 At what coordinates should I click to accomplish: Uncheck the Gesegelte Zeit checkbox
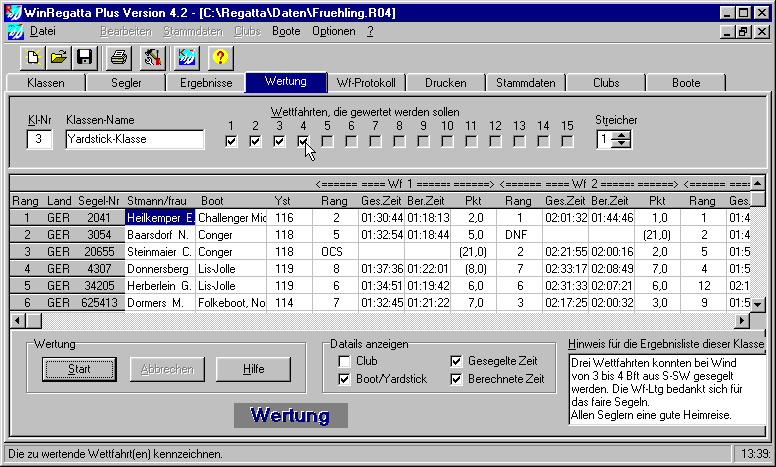[x=457, y=361]
